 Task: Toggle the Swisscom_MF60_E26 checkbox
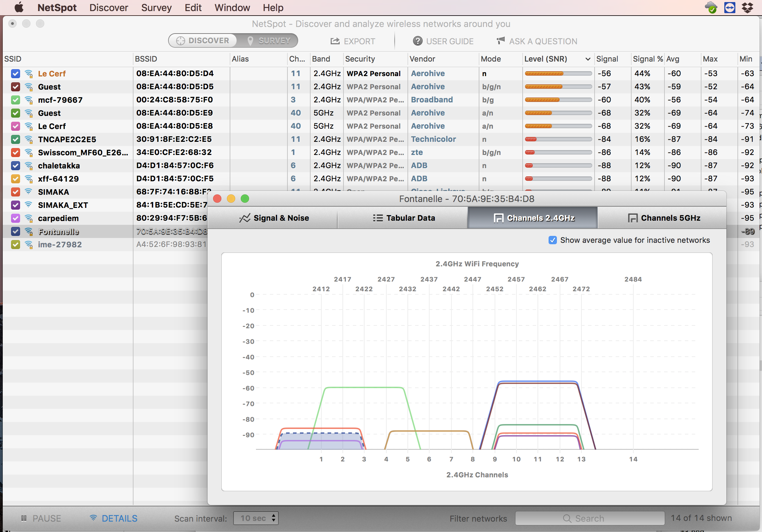tap(15, 153)
